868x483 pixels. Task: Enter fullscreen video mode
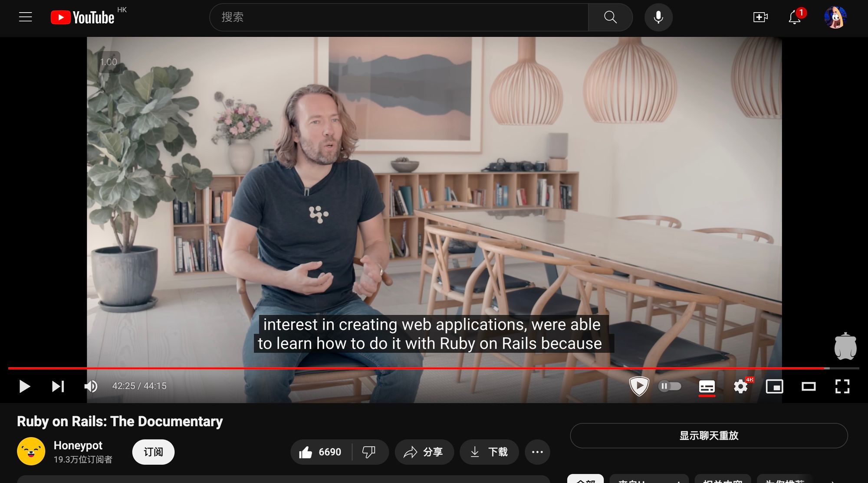tap(842, 386)
